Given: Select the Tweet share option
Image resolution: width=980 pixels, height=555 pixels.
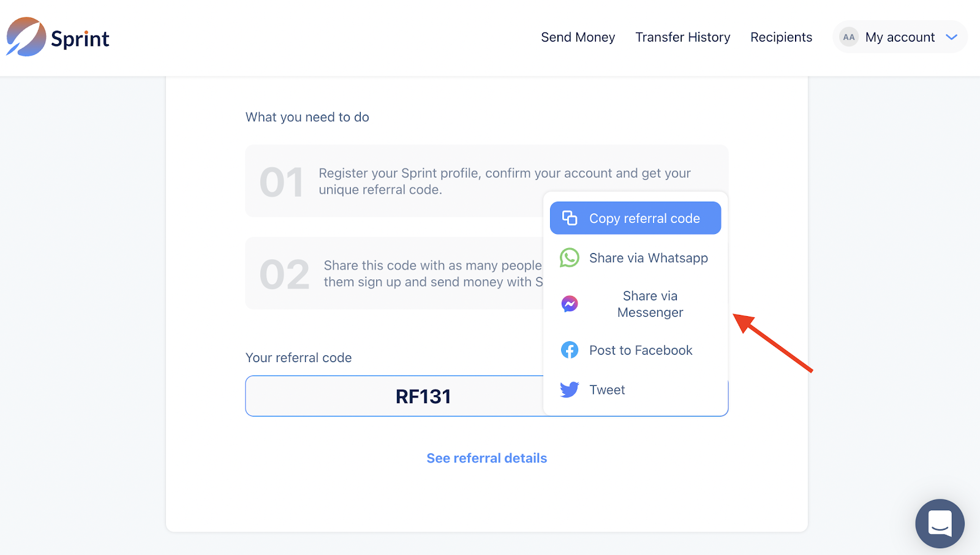Looking at the screenshot, I should click(607, 390).
